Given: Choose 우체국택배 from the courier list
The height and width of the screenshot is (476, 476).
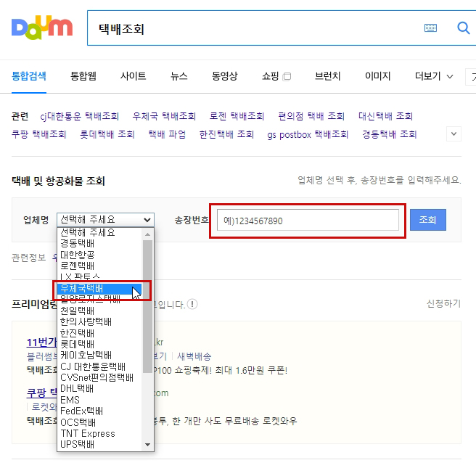Looking at the screenshot, I should (x=99, y=288).
